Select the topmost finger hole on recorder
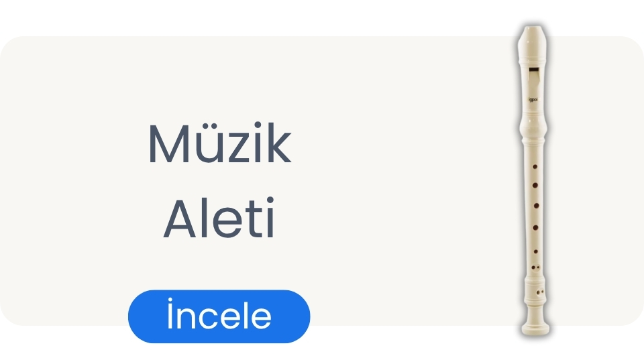This screenshot has height=362, width=644. tap(535, 164)
